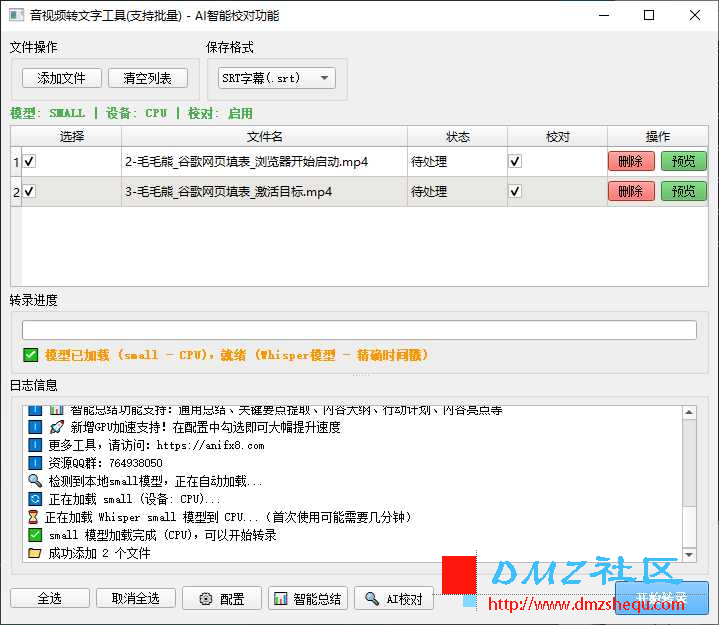Click the log scrollbar down arrow

(x=688, y=555)
